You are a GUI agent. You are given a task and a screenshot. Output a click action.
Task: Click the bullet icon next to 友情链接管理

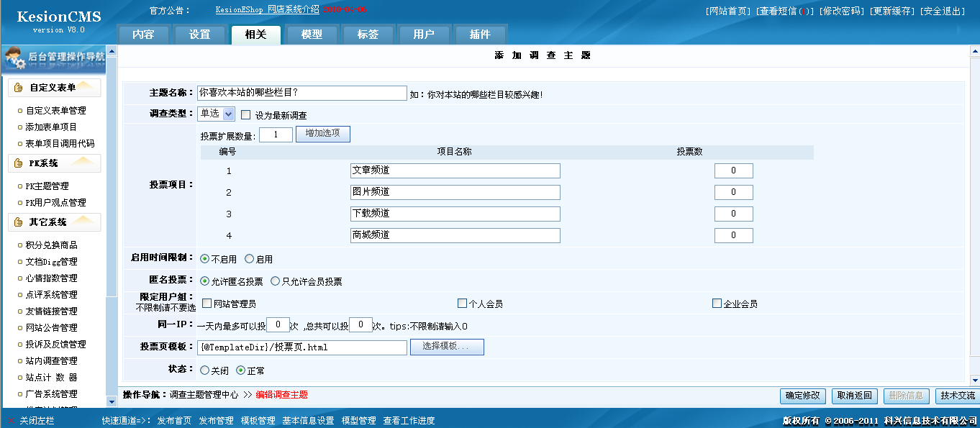point(19,311)
